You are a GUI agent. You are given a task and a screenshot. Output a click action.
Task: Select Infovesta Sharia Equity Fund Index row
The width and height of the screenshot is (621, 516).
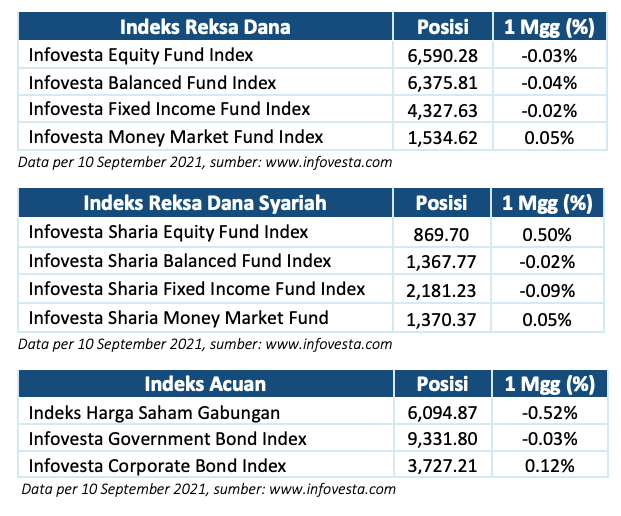point(311,233)
